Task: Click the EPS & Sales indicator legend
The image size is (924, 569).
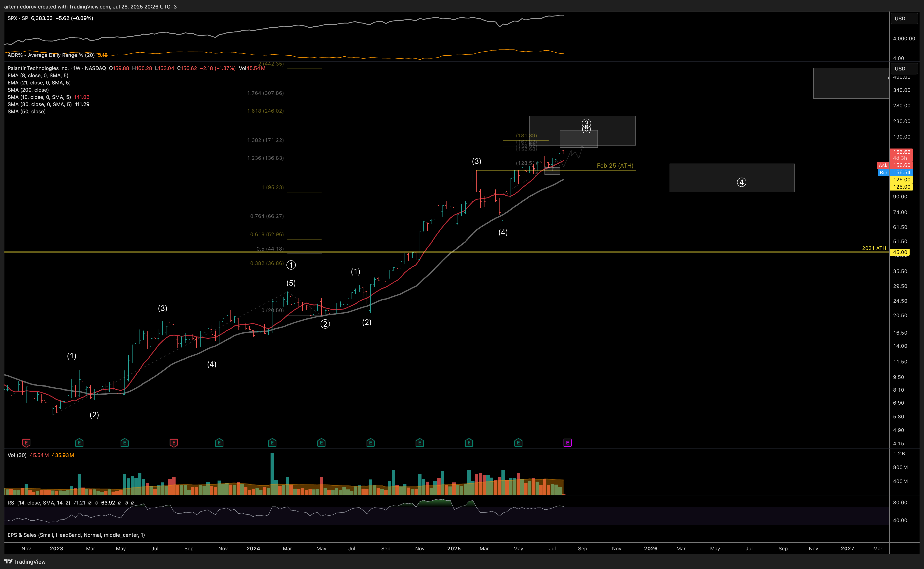Action: click(x=76, y=535)
